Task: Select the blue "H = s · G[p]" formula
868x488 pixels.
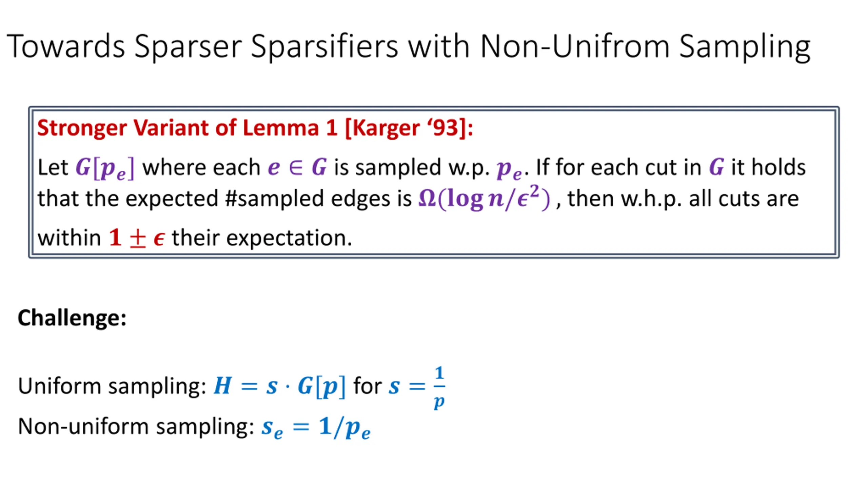Action: 279,386
